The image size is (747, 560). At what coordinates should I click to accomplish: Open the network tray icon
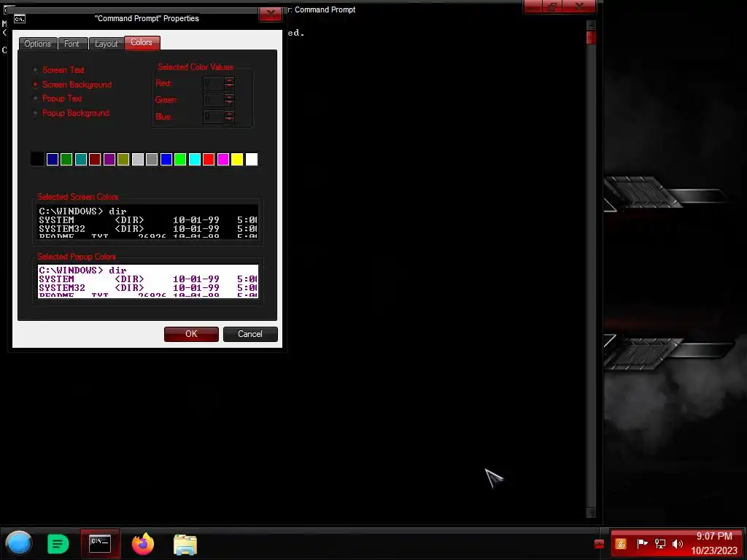(x=659, y=543)
